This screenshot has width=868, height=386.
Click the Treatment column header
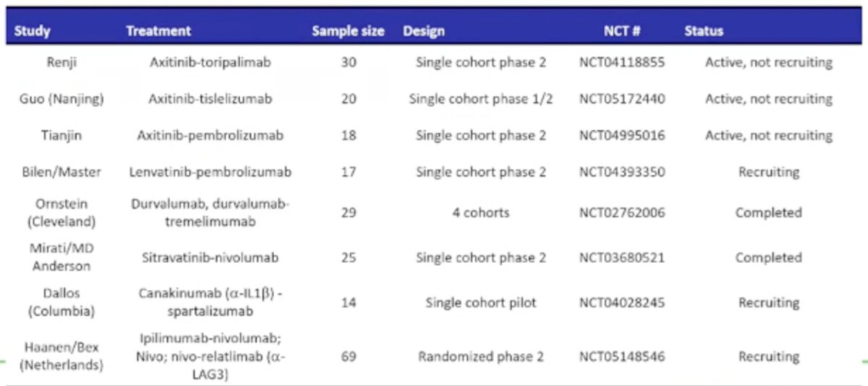click(158, 31)
